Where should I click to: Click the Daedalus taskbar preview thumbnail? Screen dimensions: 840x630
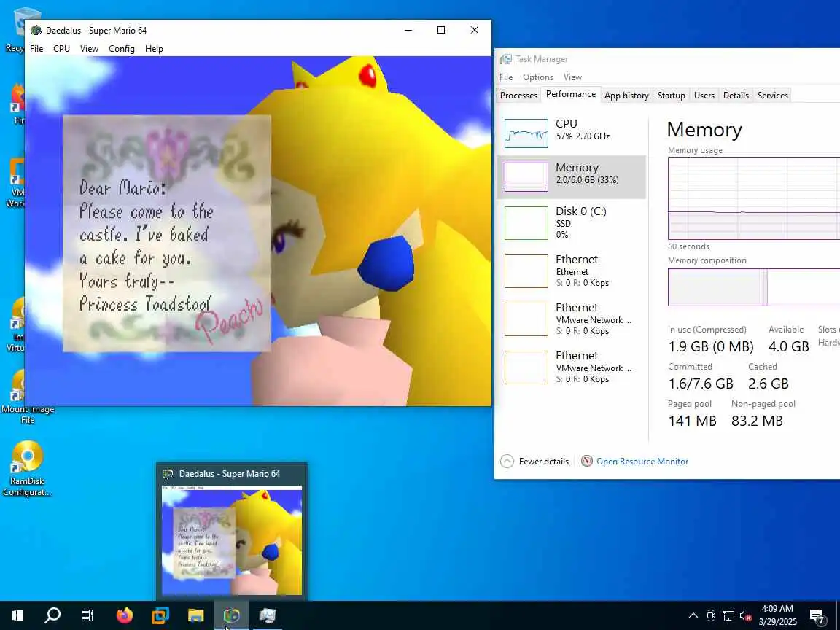231,540
